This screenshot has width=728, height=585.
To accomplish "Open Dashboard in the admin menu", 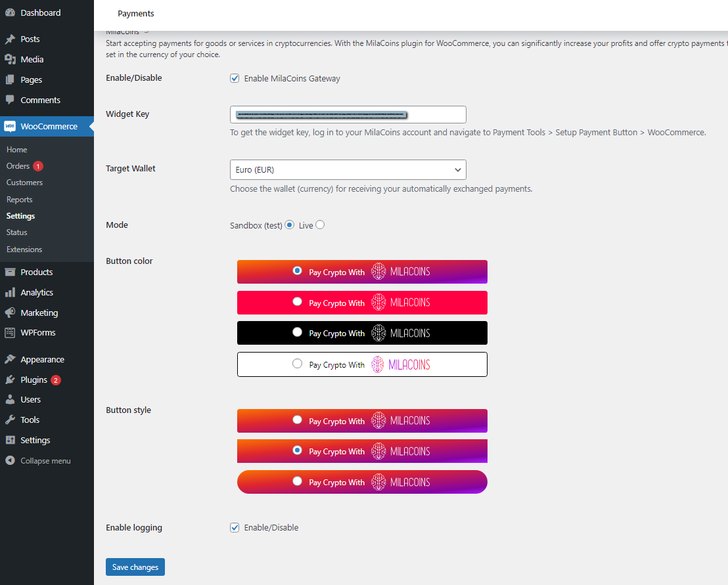I will coord(40,12).
